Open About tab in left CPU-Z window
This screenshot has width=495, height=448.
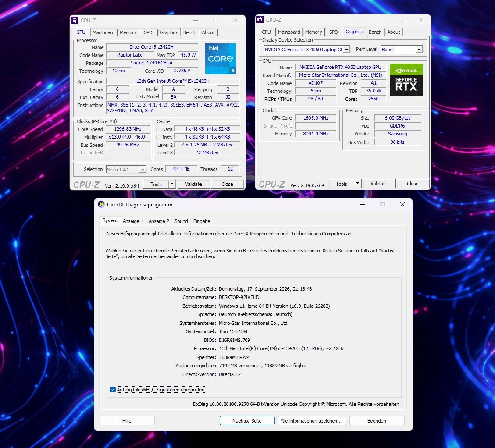pos(208,32)
